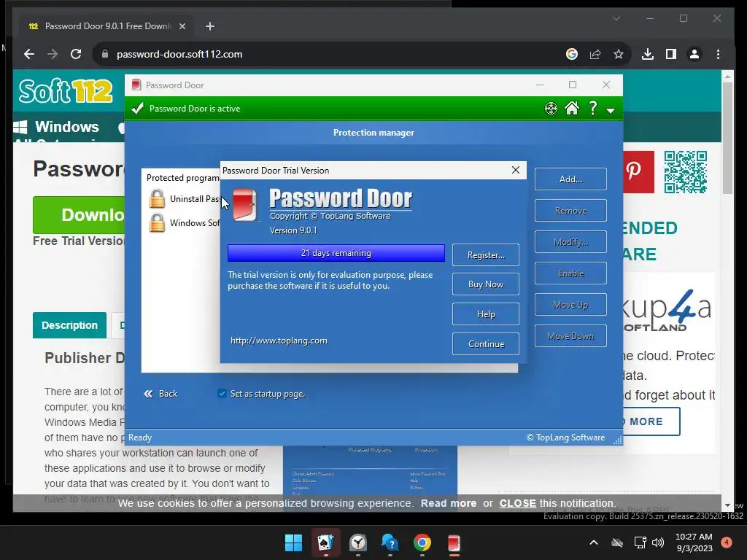This screenshot has width=747, height=560.
Task: Click the browser Forward arrow
Action: click(53, 54)
